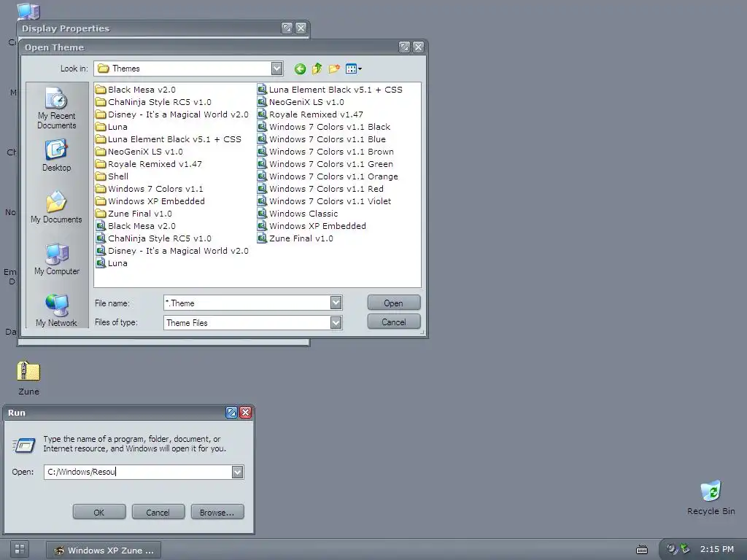This screenshot has width=747, height=560.
Task: Select the Black Mesa v2.0 folder
Action: point(135,90)
